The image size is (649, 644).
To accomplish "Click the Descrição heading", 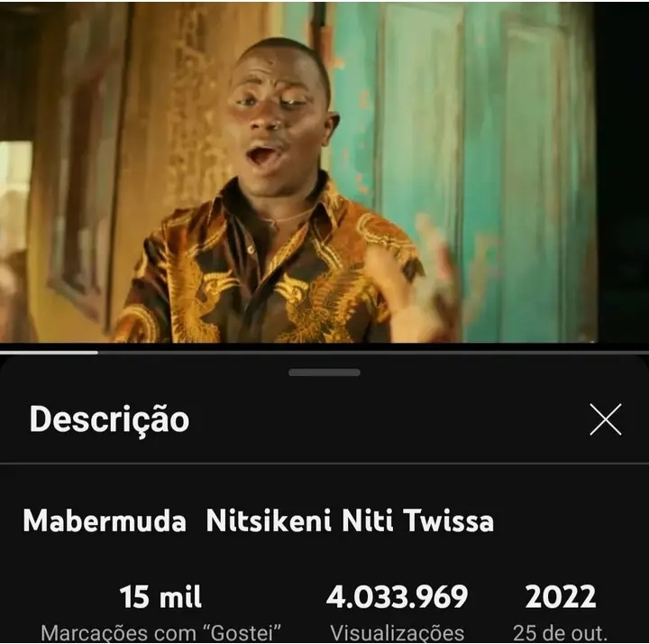I will click(x=109, y=419).
